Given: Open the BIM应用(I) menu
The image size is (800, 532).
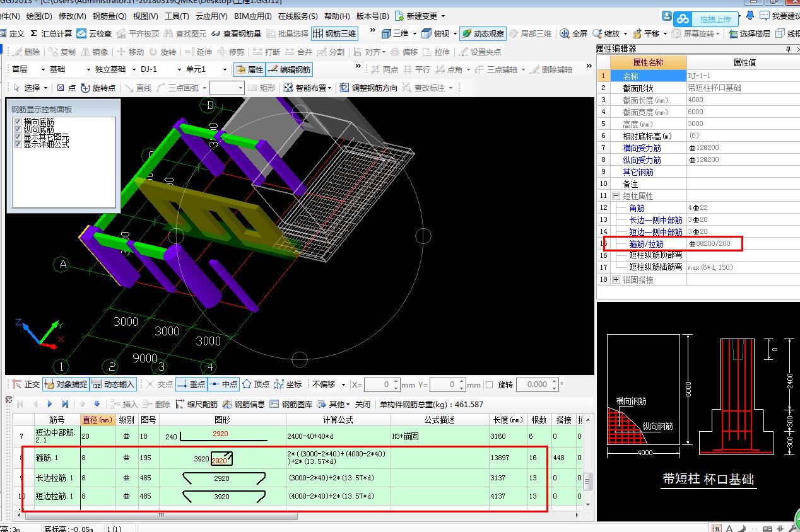Looking at the screenshot, I should click(x=252, y=16).
